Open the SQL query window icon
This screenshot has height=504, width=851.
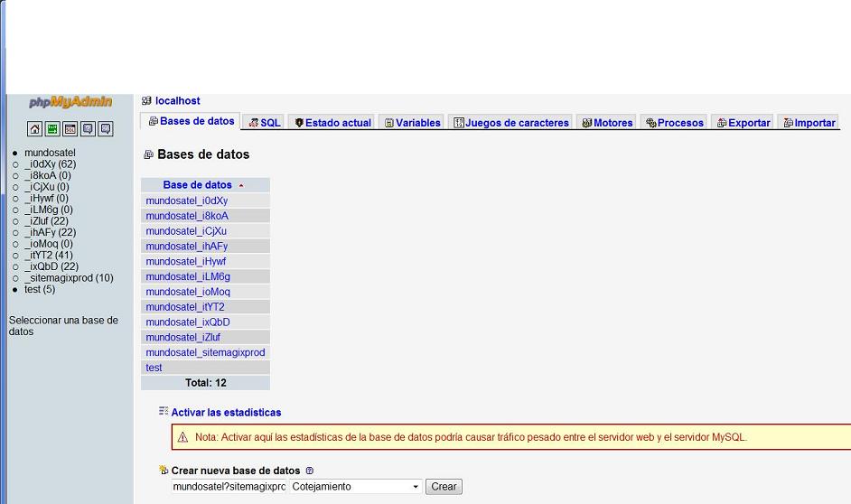(70, 128)
